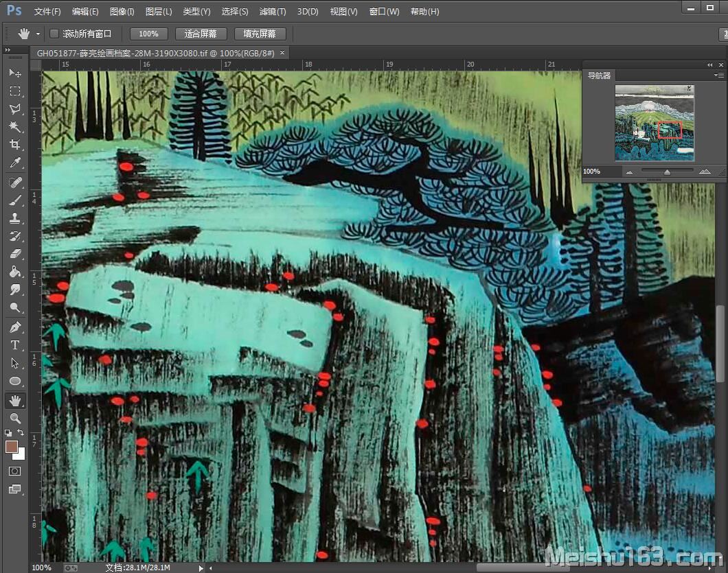Click the Navigator 100% zoom field
Viewport: 728px width, 573px height.
[602, 171]
